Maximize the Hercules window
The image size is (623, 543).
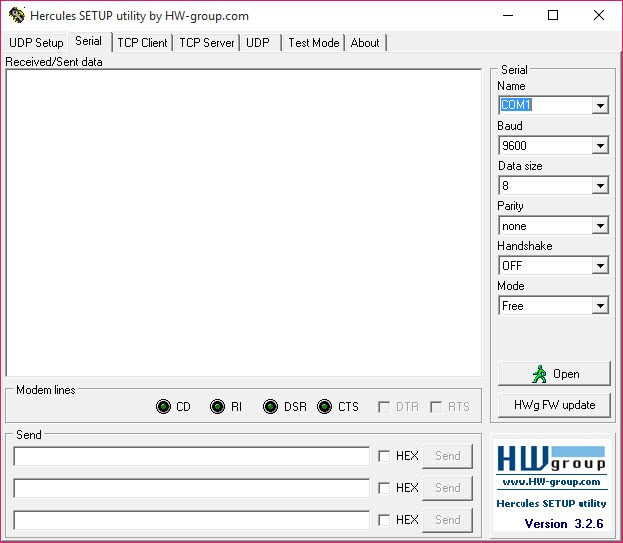point(553,15)
